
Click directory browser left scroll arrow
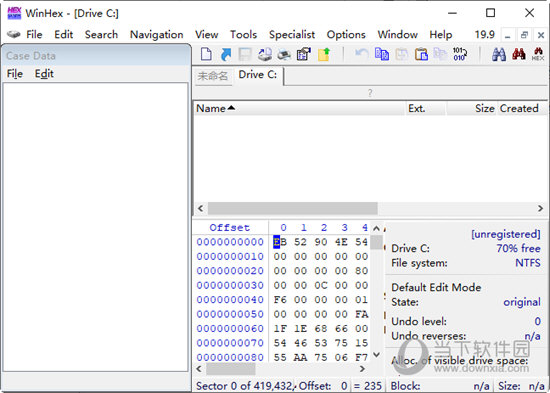[200, 208]
